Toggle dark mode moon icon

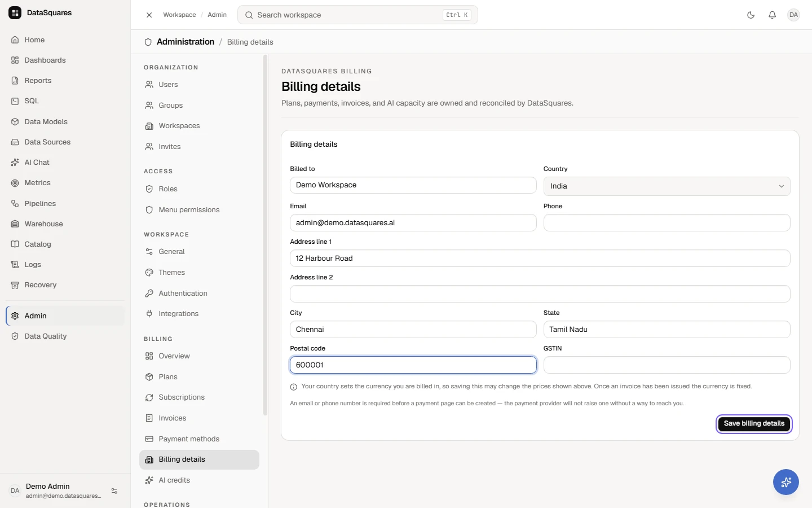(751, 15)
